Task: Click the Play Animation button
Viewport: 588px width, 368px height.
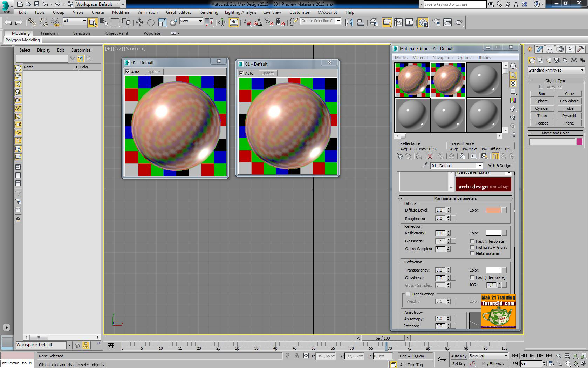Action: click(532, 356)
